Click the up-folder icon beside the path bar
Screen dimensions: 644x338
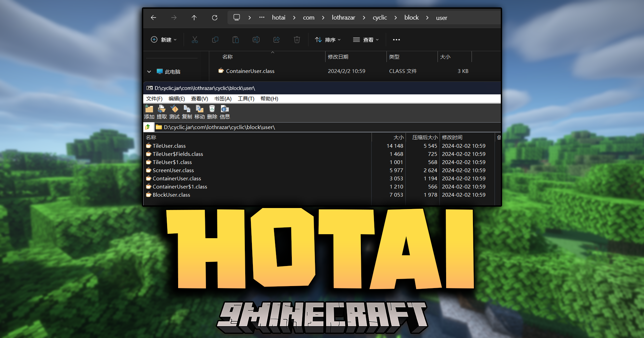pyautogui.click(x=148, y=127)
